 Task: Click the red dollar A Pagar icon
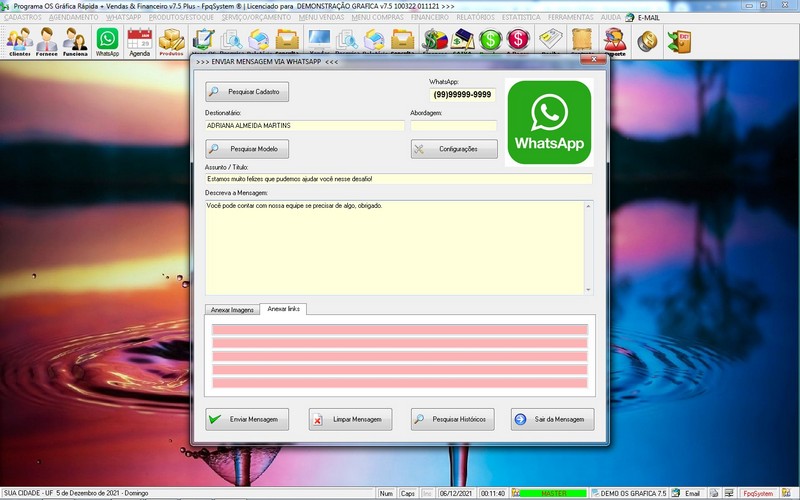pyautogui.click(x=518, y=40)
